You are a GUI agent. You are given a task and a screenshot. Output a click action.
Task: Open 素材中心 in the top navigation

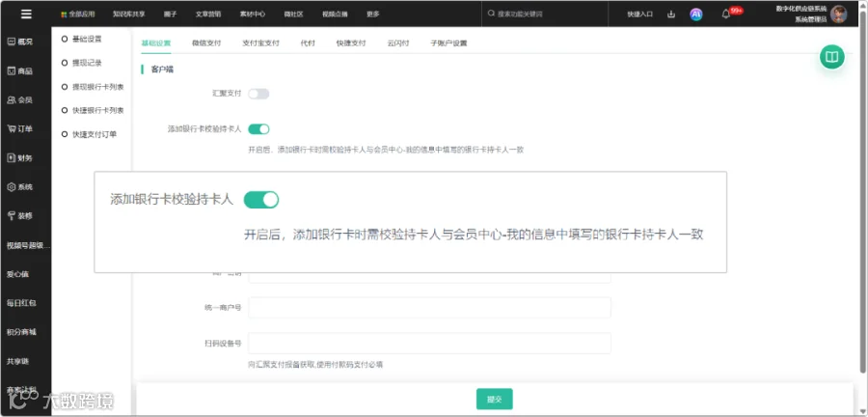[x=253, y=14]
